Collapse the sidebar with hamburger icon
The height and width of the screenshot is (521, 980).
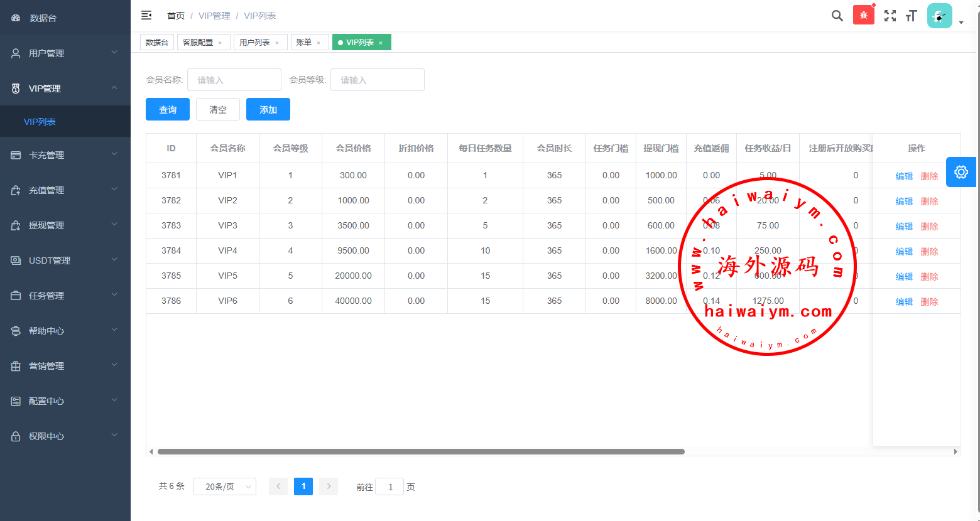point(146,15)
